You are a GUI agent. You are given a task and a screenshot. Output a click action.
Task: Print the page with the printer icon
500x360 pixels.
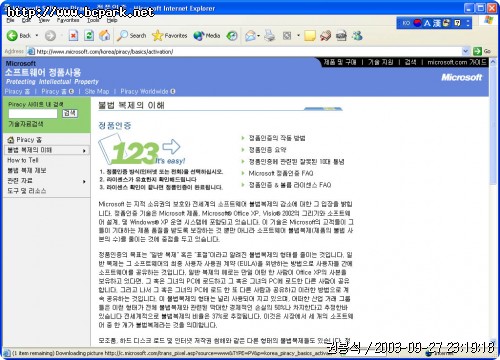click(x=270, y=35)
